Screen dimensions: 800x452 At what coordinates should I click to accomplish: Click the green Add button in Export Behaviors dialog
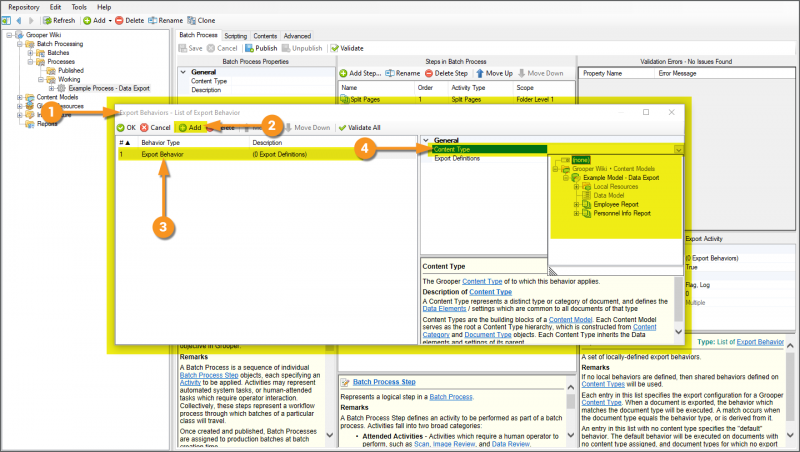[189, 127]
